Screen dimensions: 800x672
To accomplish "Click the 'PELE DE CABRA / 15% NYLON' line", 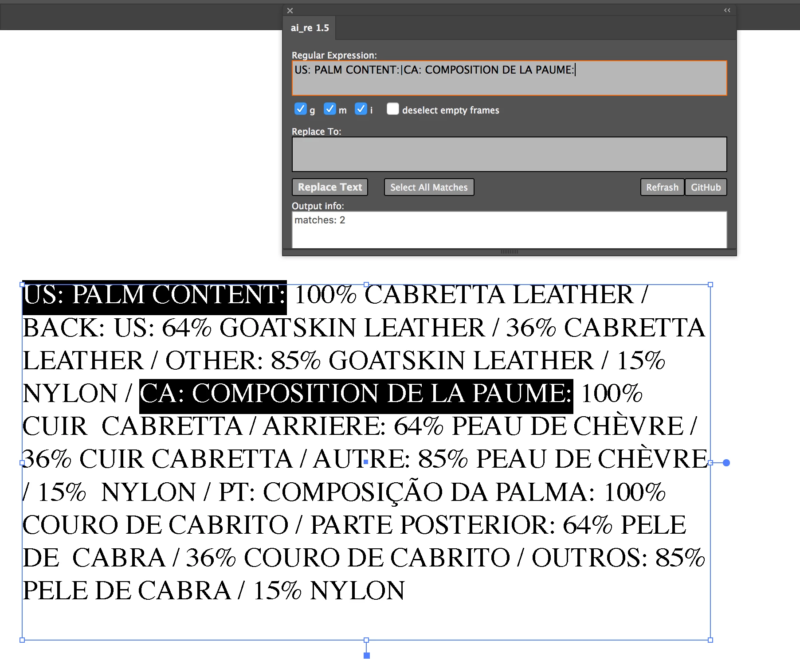I will click(214, 590).
